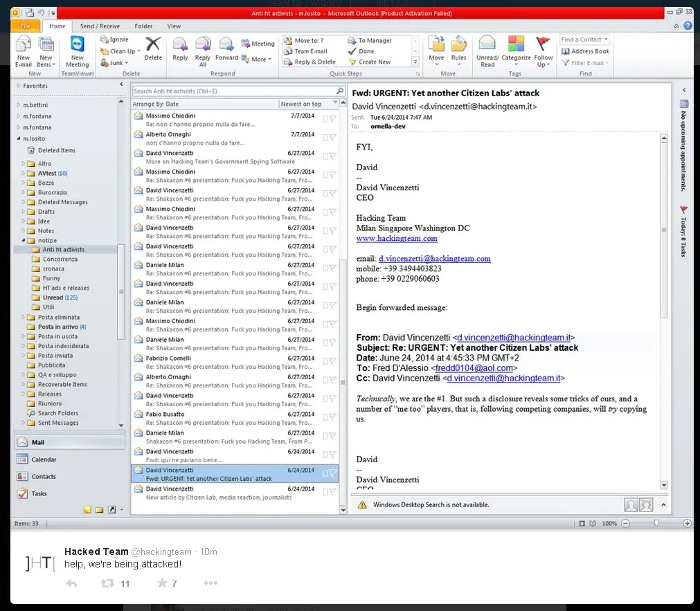Click the Delete X icon
The width and height of the screenshot is (700, 611).
coord(153,44)
